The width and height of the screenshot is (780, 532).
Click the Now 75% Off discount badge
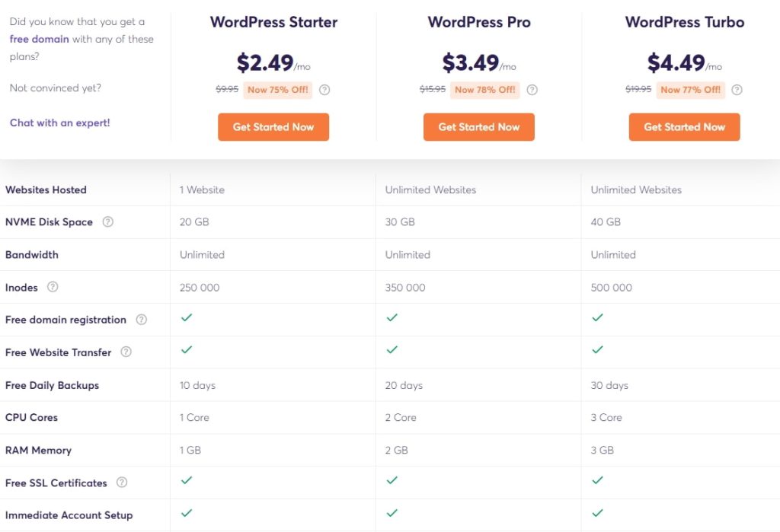coord(278,90)
